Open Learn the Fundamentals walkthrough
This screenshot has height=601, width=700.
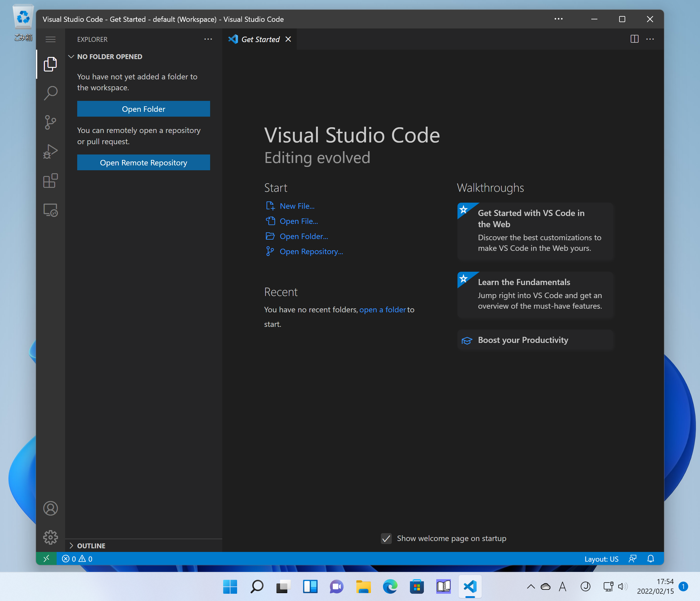535,294
